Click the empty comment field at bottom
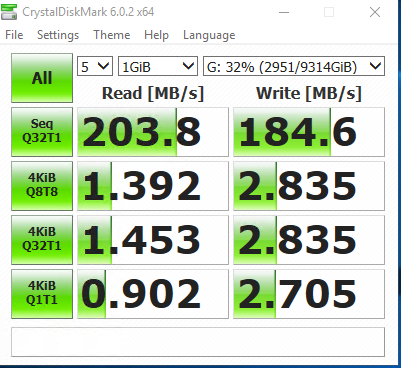This screenshot has width=401, height=368. 198,342
